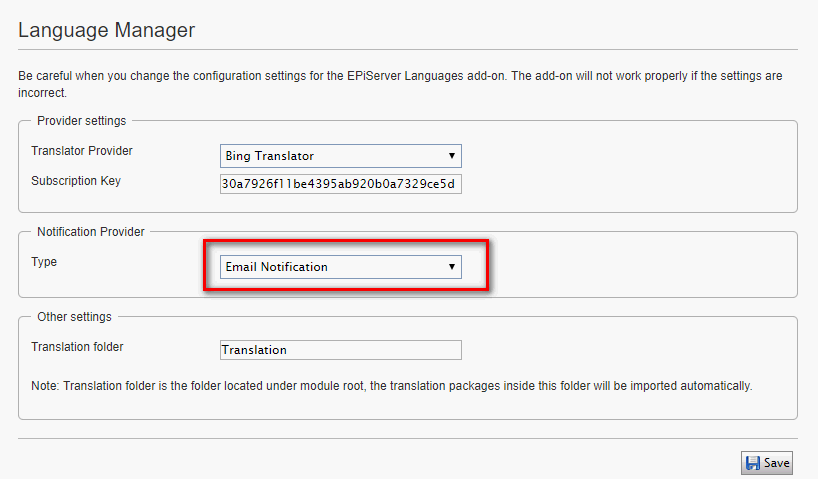Select the Translator Provider label
This screenshot has height=479, width=818.
[x=82, y=151]
